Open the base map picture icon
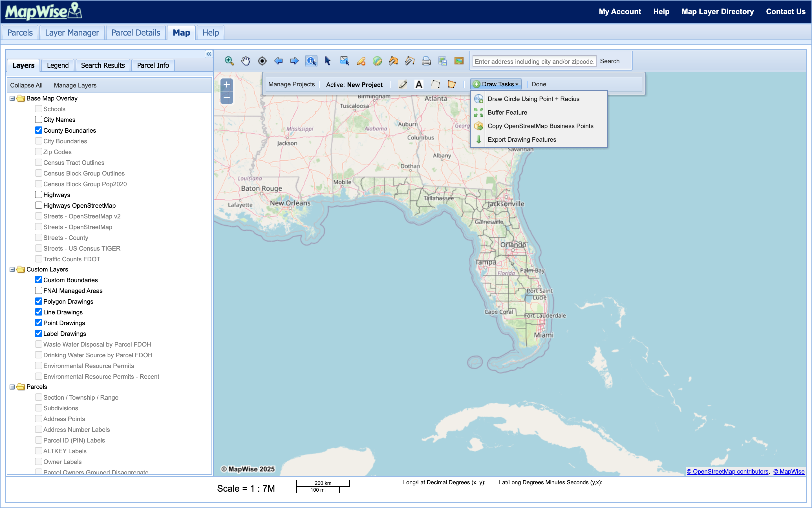This screenshot has height=508, width=812. (459, 61)
